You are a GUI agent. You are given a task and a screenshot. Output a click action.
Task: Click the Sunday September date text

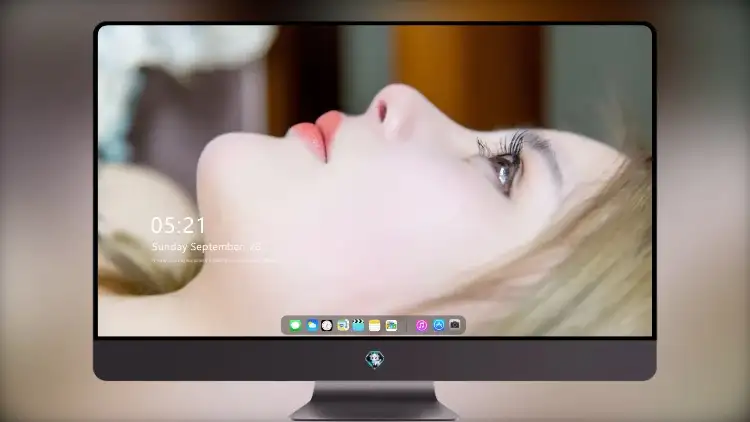coord(206,247)
